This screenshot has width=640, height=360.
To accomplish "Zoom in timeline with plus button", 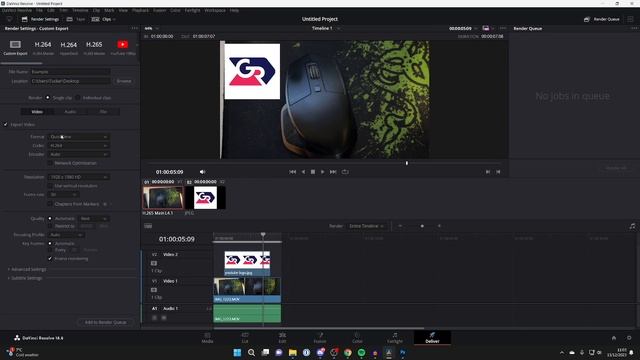I will click(x=439, y=226).
